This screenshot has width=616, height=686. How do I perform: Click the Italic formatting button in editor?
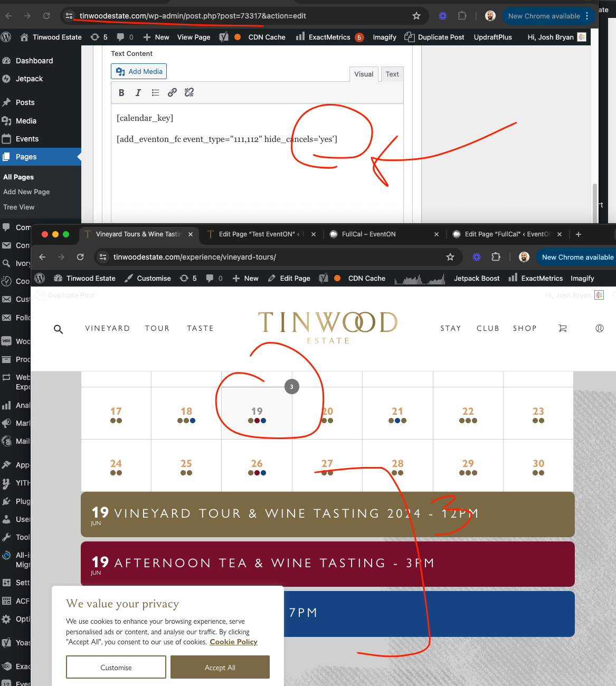(x=138, y=92)
